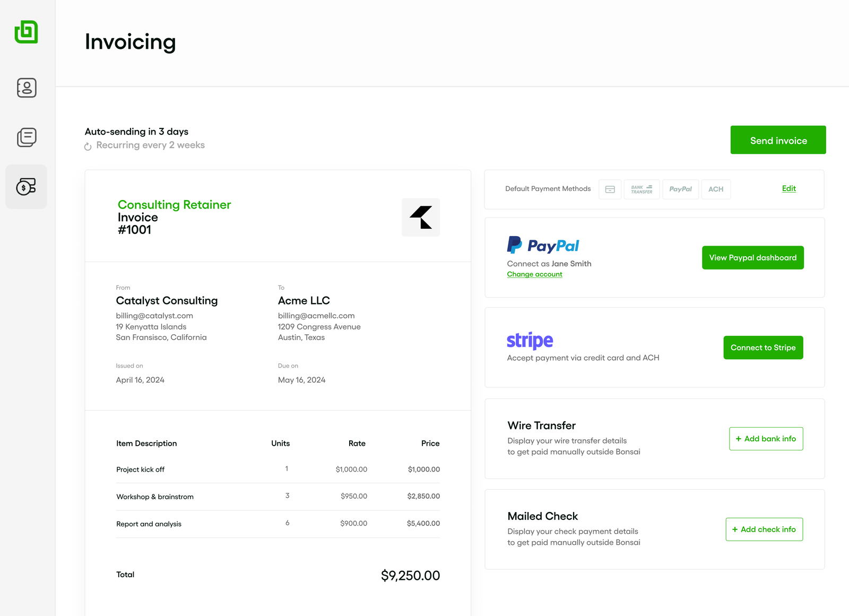
Task: Open the documents icon in the sidebar
Action: point(26,137)
